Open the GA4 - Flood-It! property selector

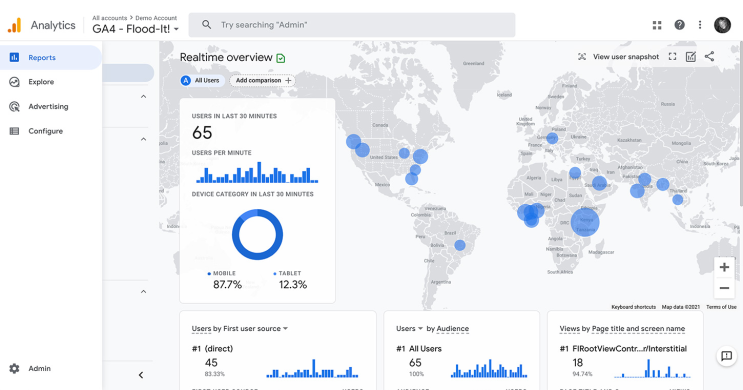click(x=136, y=29)
